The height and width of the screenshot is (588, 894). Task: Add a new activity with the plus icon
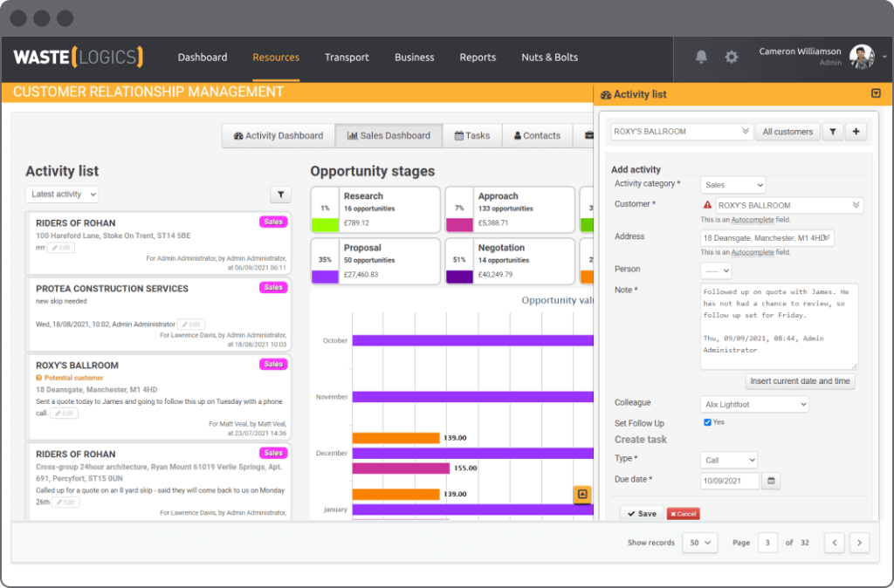[x=856, y=131]
